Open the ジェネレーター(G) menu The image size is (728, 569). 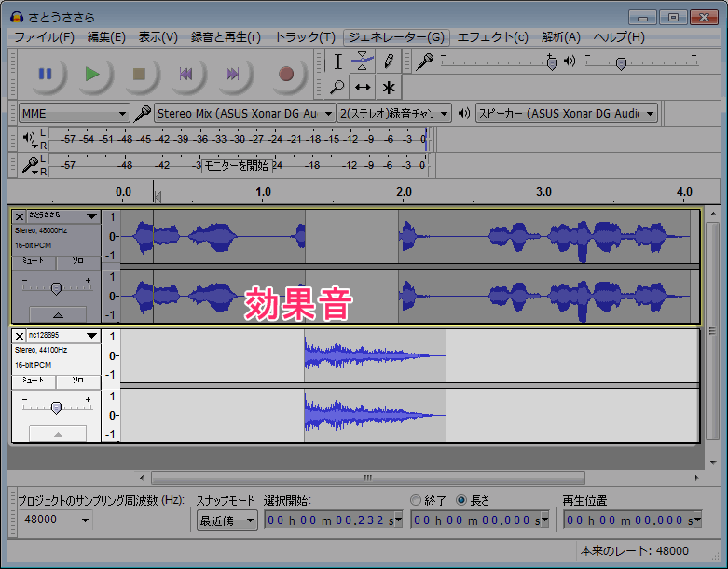tap(396, 37)
